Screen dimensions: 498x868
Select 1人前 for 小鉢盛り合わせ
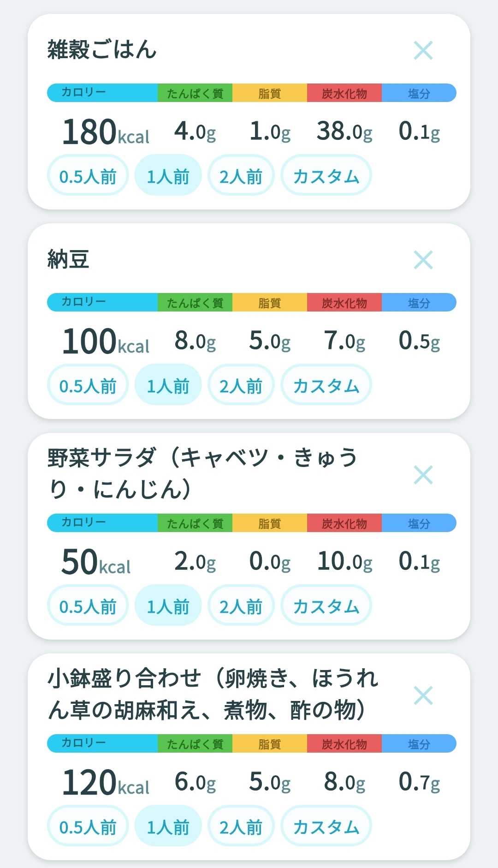tap(168, 826)
